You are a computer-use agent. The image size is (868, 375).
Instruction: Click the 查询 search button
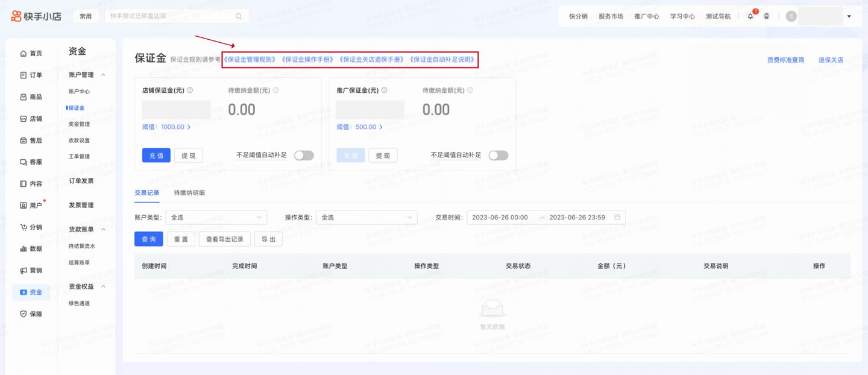(148, 239)
